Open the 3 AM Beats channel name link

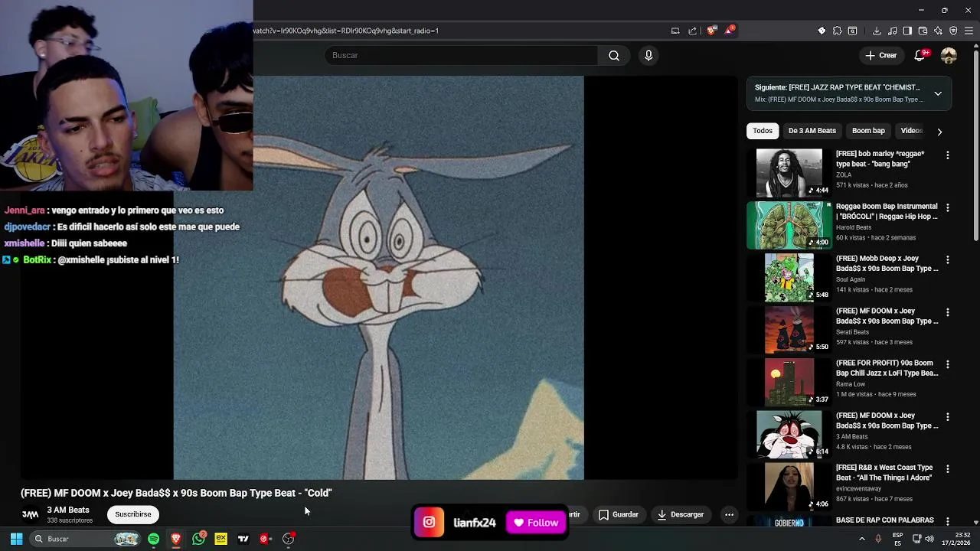(x=68, y=510)
